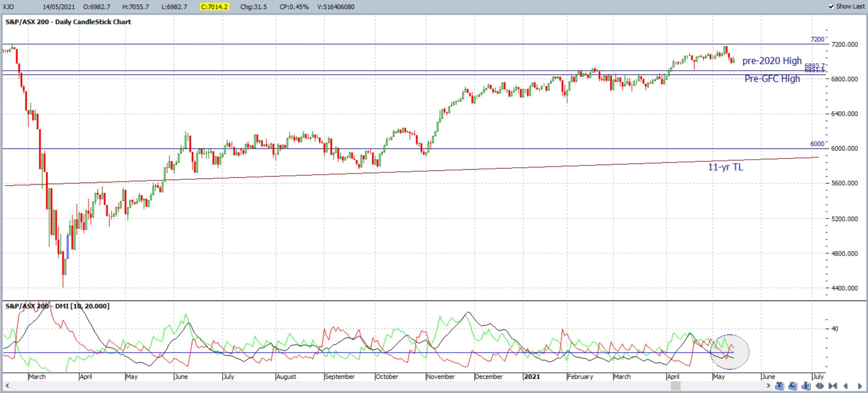Click the horizontal scrollbar left arrow
The height and width of the screenshot is (393, 868).
[x=7, y=385]
